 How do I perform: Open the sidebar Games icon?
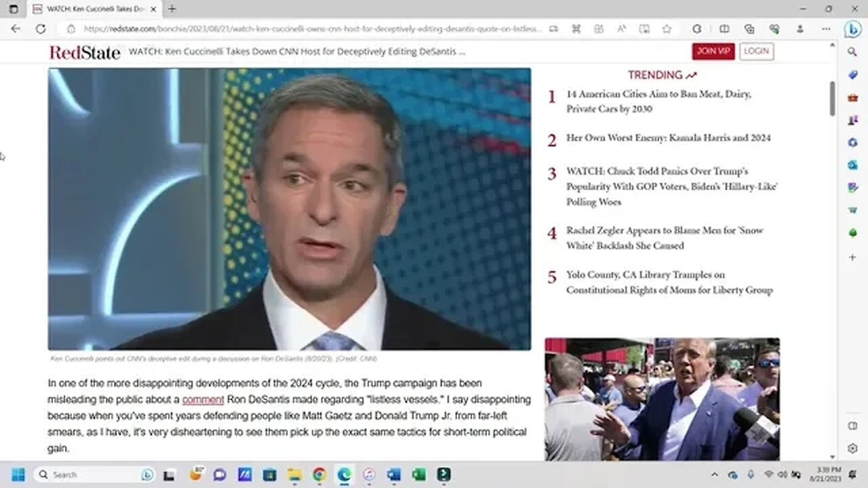click(852, 120)
